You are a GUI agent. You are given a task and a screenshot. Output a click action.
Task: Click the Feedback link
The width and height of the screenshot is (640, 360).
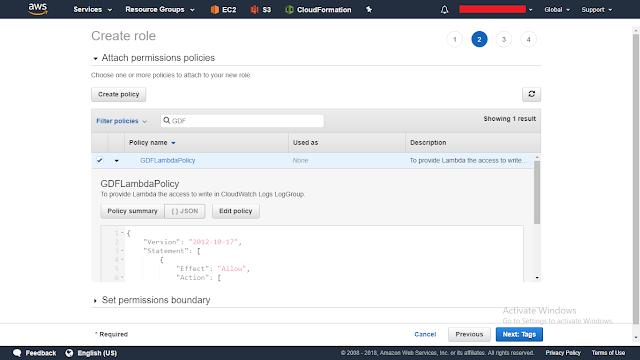[40, 353]
